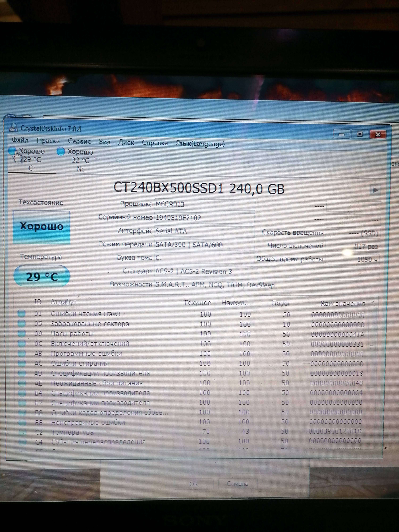399x532 pixels.
Task: Select the N: drive blue status icon
Action: coord(61,151)
